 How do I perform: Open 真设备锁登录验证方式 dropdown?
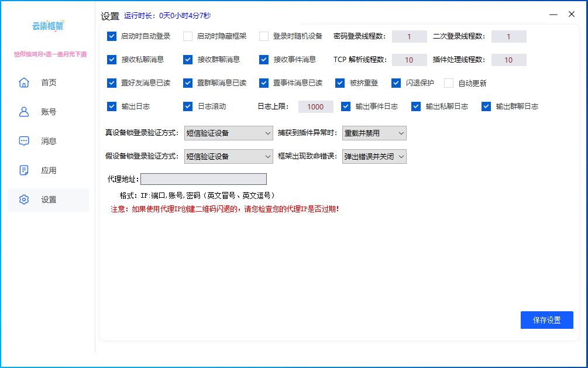(x=228, y=133)
